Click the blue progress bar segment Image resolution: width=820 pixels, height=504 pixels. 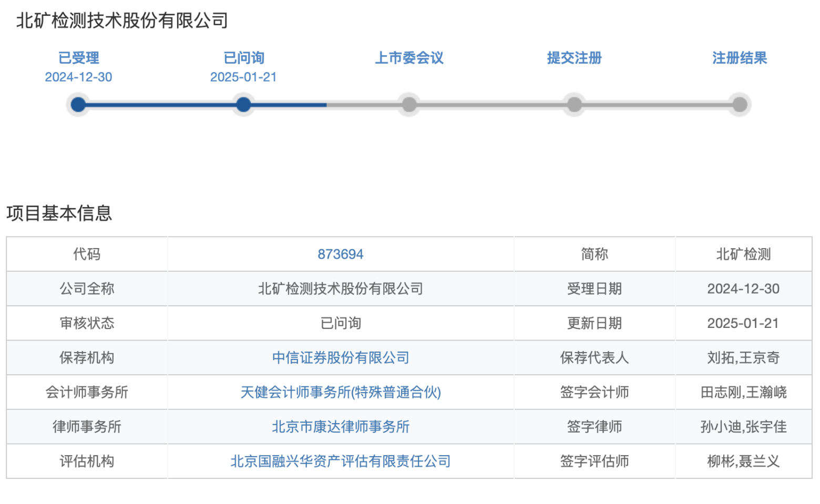[x=202, y=105]
